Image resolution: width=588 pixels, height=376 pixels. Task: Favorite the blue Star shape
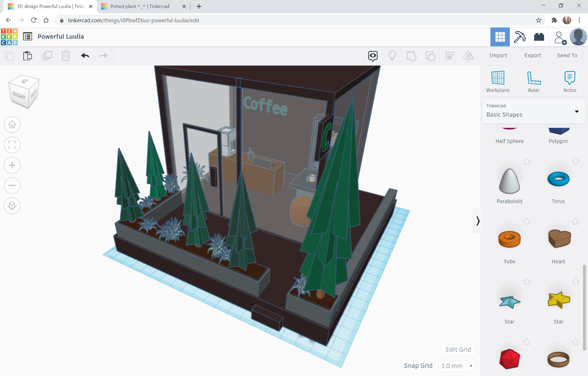tap(527, 282)
